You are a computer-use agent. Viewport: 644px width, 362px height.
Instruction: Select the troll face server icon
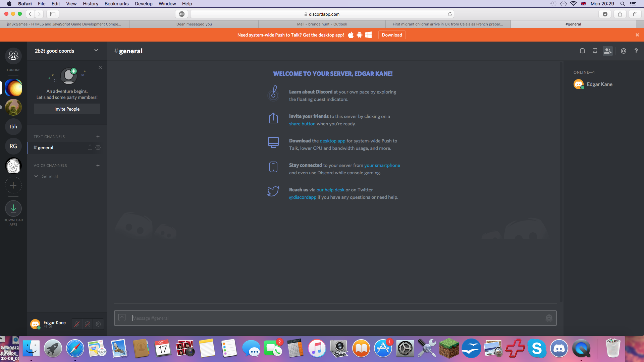(13, 166)
